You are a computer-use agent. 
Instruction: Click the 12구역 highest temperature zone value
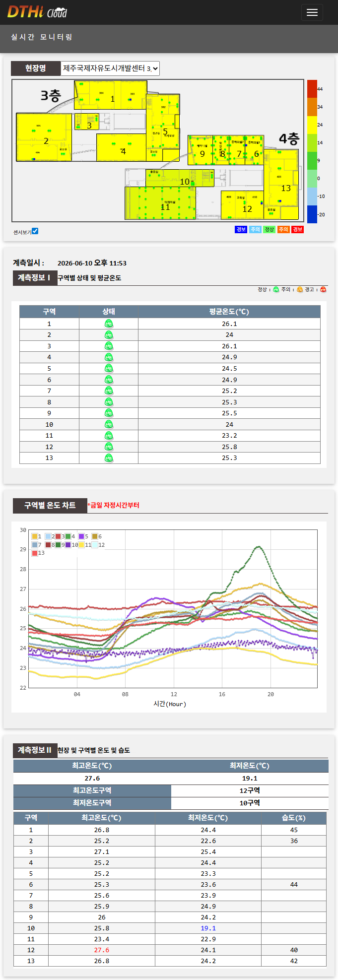[250, 790]
